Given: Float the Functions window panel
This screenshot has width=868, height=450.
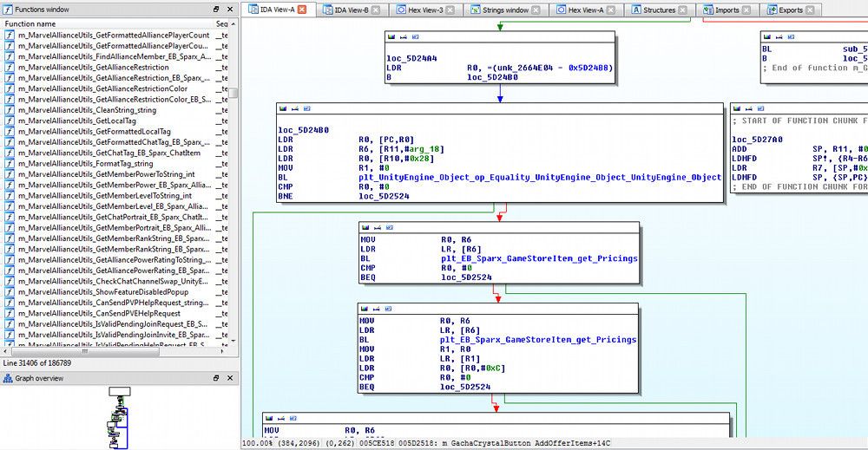Looking at the screenshot, I should click(x=216, y=9).
